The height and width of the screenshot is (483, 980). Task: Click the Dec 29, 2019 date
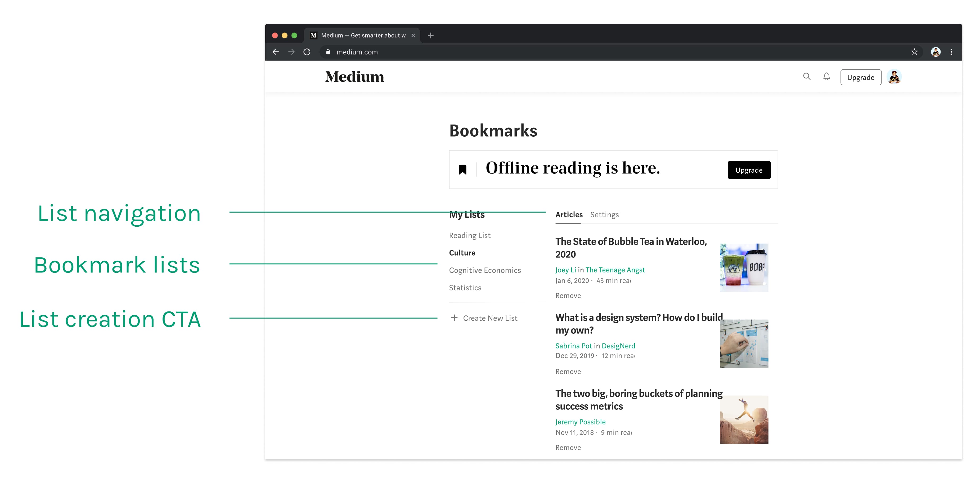[574, 356]
